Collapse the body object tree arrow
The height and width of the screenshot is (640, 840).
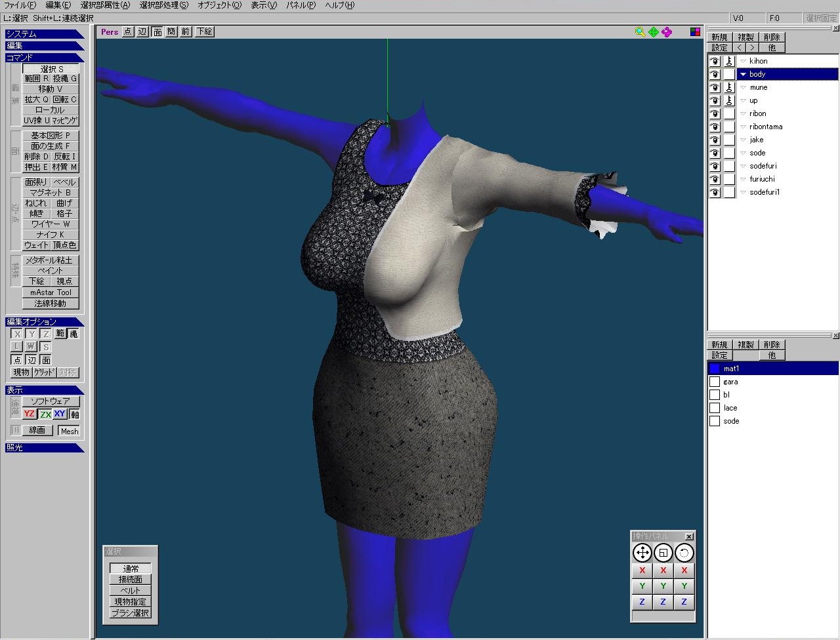pos(744,74)
